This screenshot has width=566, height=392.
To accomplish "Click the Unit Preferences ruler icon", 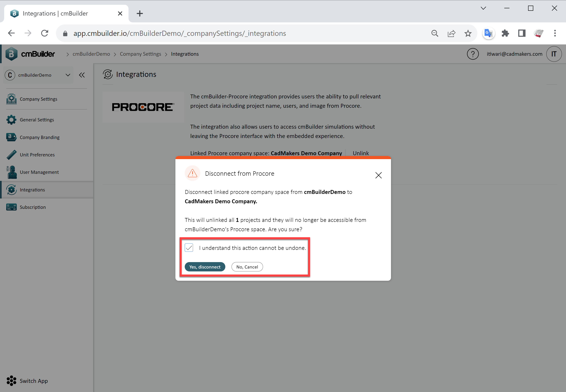I will (x=11, y=155).
